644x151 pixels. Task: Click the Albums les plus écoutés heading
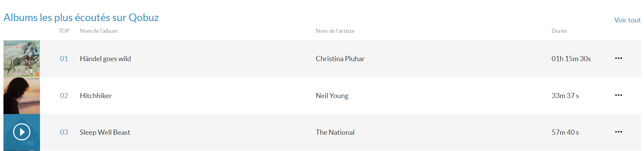pyautogui.click(x=81, y=18)
